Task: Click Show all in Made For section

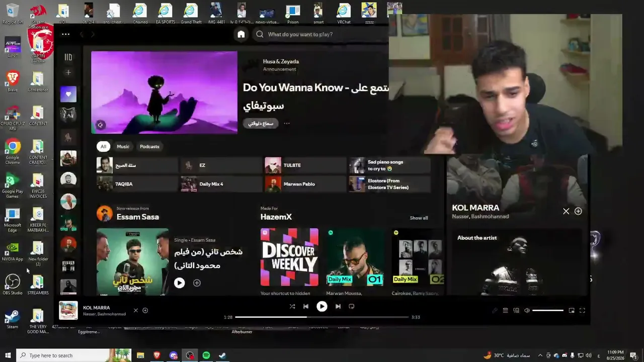Action: (x=419, y=218)
